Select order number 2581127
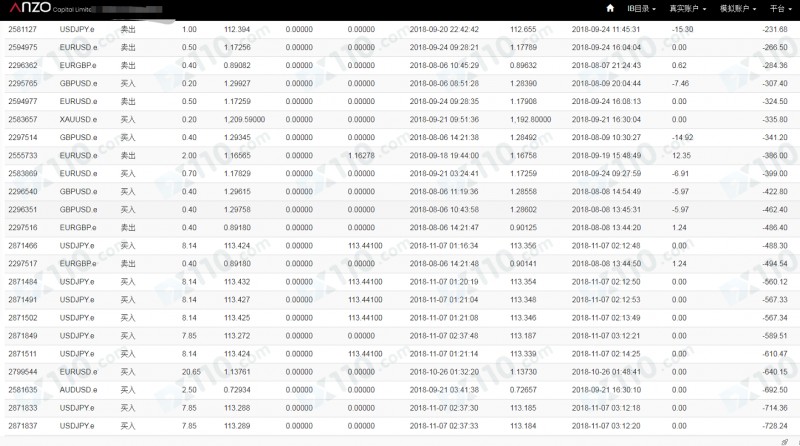Viewport: 800px width, 446px height. 23,30
